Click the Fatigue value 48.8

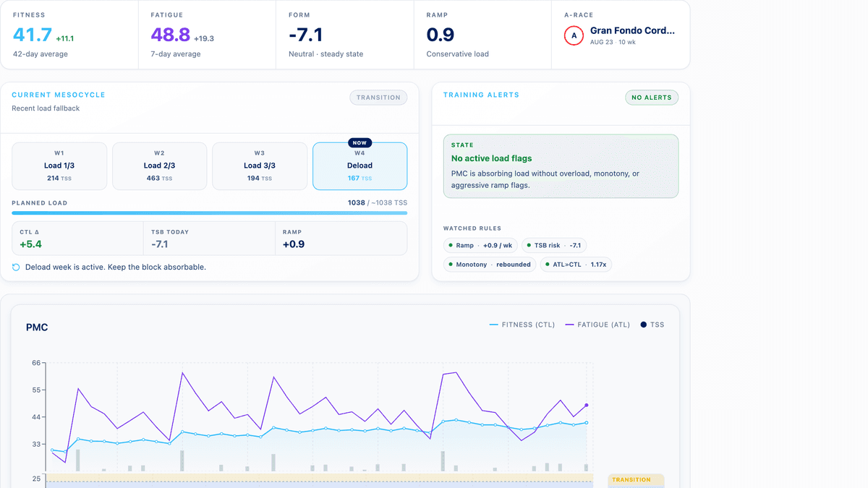[x=171, y=35]
